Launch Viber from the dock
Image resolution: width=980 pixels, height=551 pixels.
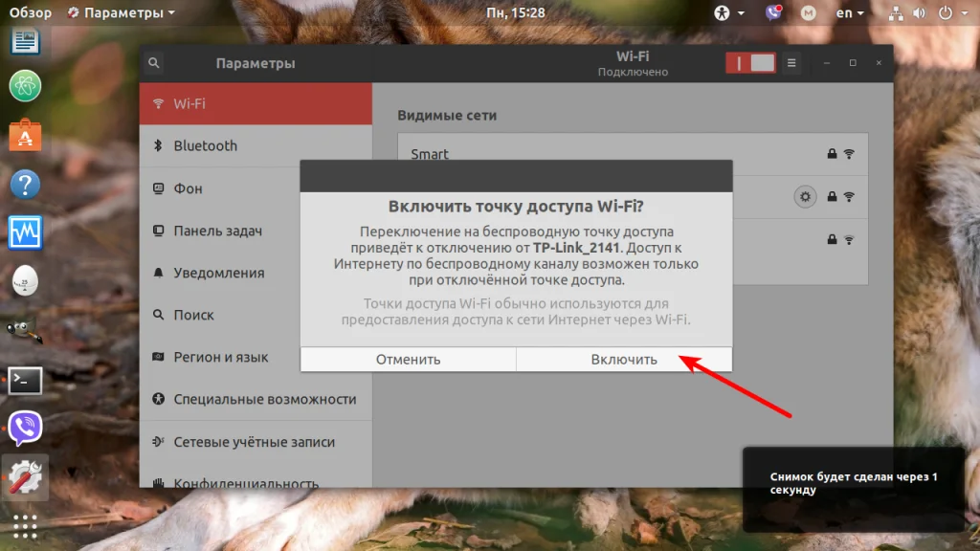pos(25,428)
